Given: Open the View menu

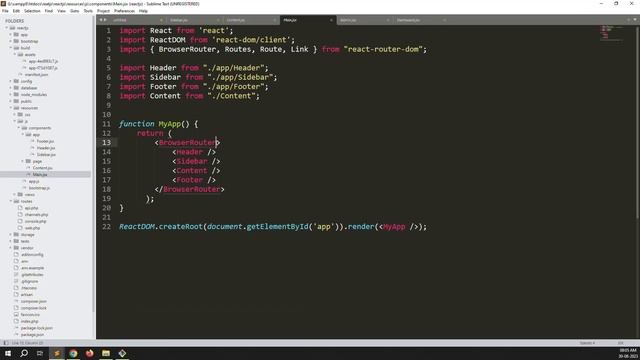Looking at the screenshot, I should (61, 11).
